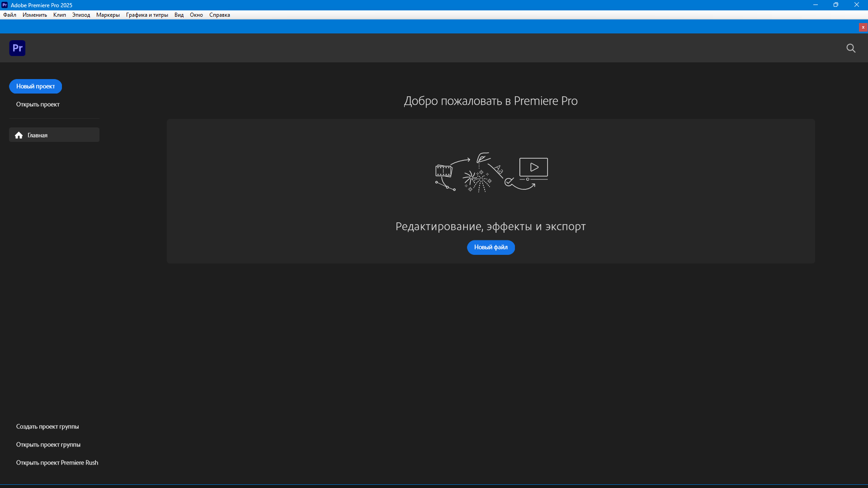
Task: Open the Клип menu
Action: tap(60, 15)
